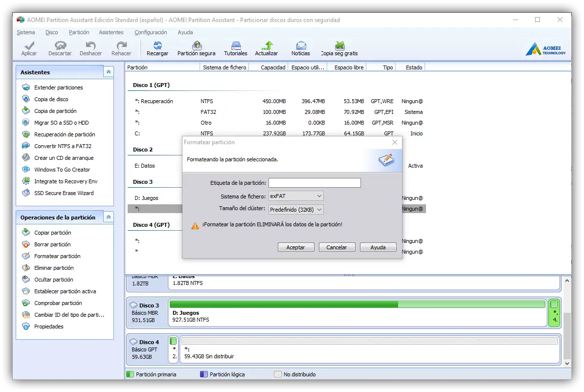
Task: Open Windows To Go Creator wizard
Action: (62, 170)
